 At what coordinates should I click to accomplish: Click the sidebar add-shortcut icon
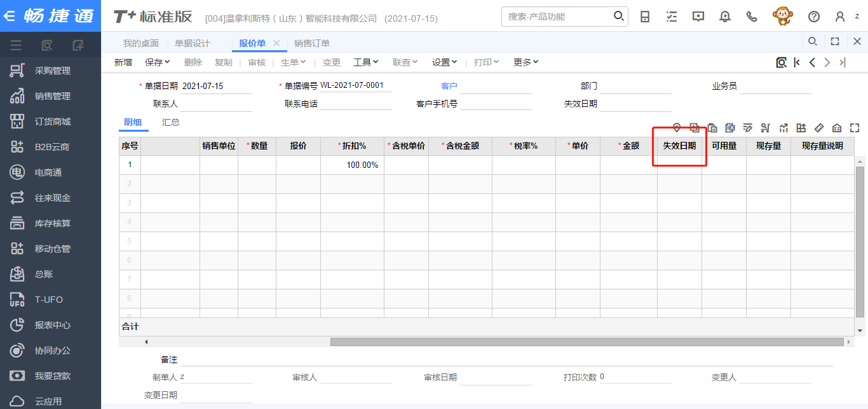click(78, 45)
